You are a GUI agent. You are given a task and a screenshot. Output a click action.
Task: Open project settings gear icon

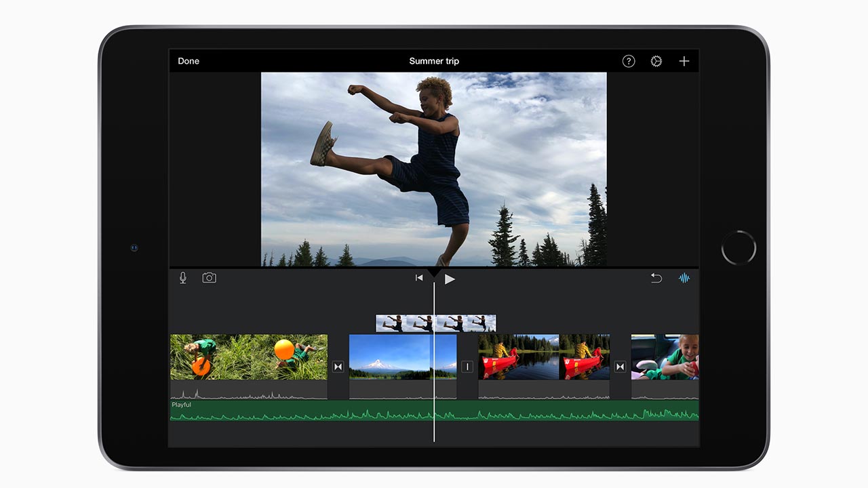656,61
